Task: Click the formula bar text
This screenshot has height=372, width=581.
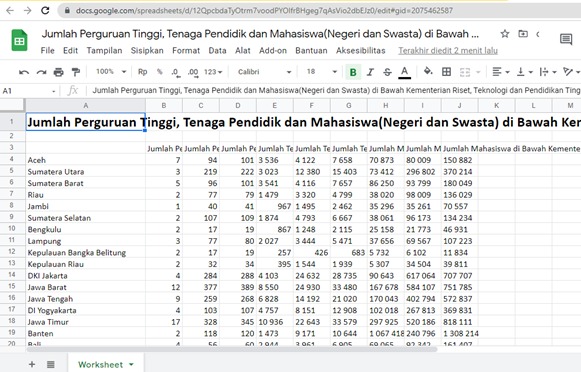Action: pos(335,90)
